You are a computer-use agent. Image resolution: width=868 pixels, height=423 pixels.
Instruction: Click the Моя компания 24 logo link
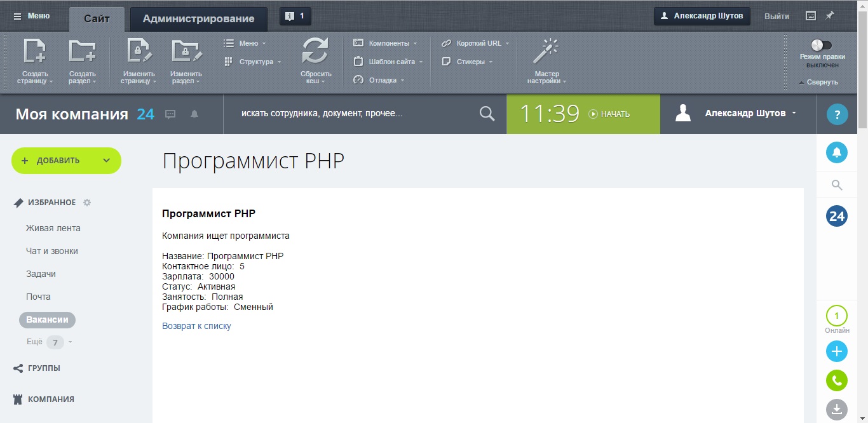[85, 114]
